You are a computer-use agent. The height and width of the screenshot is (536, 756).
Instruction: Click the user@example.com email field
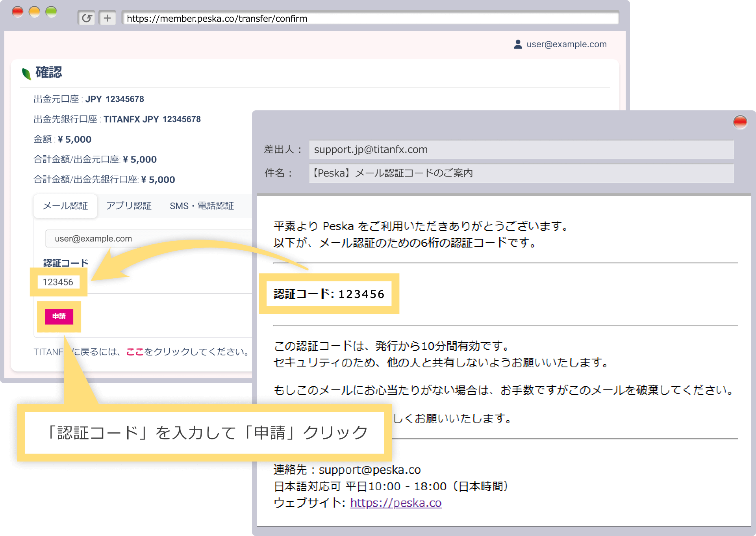pos(149,238)
